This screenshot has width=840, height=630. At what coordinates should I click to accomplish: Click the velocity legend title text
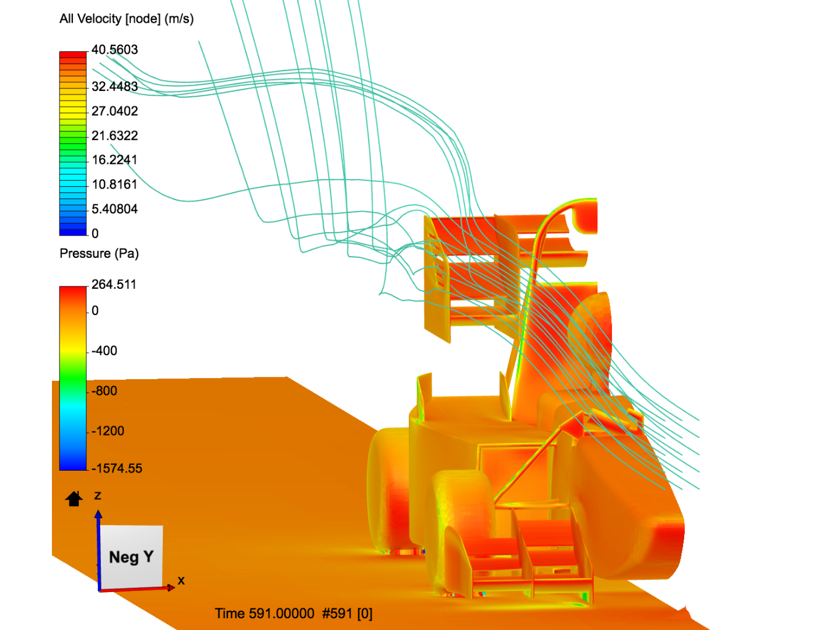[x=126, y=20]
